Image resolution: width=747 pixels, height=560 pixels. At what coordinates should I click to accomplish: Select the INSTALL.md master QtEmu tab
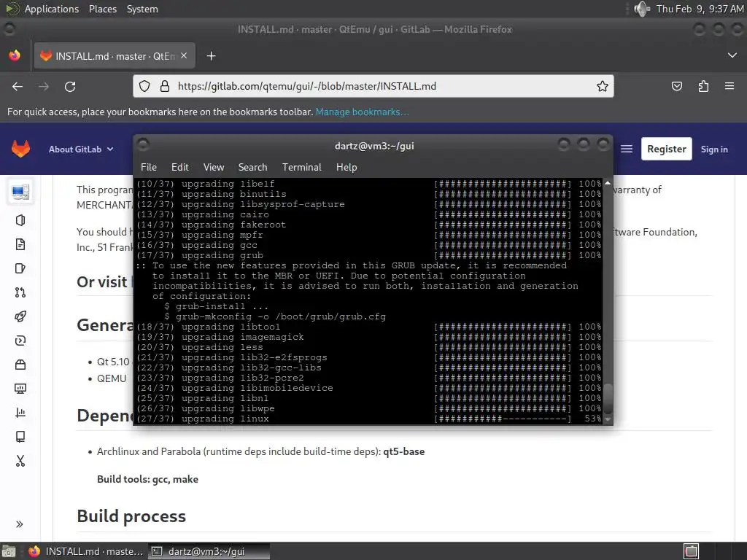114,56
